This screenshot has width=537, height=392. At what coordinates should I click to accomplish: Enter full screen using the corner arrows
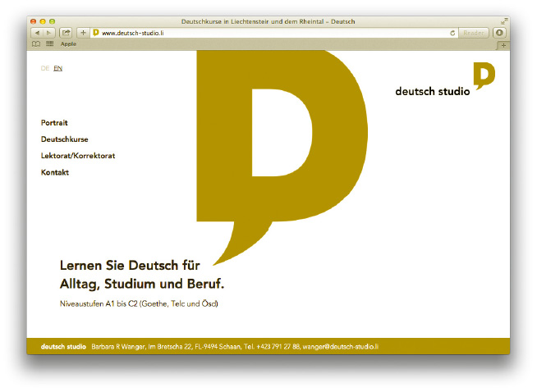click(504, 21)
